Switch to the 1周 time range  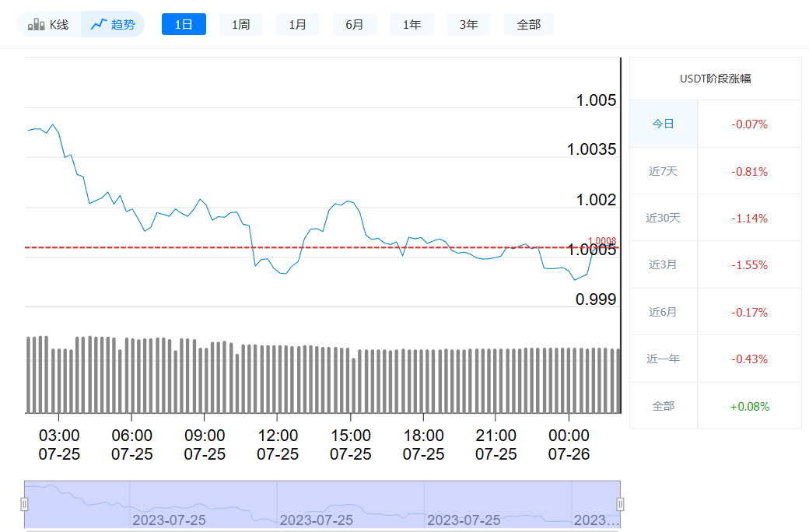[x=240, y=24]
